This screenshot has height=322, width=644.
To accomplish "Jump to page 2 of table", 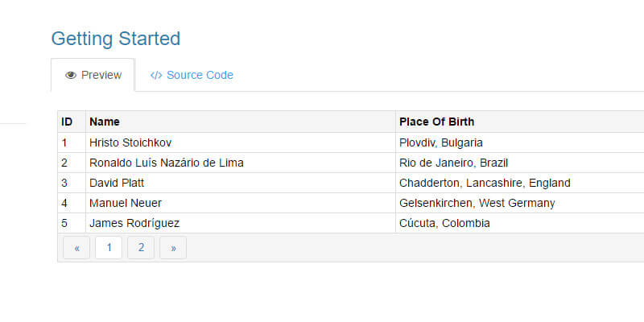I will 141,248.
